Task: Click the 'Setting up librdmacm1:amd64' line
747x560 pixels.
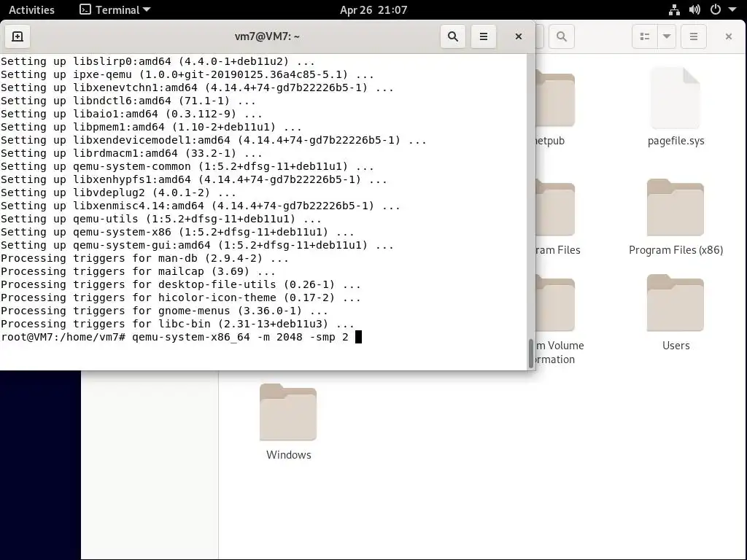Action: [131, 153]
